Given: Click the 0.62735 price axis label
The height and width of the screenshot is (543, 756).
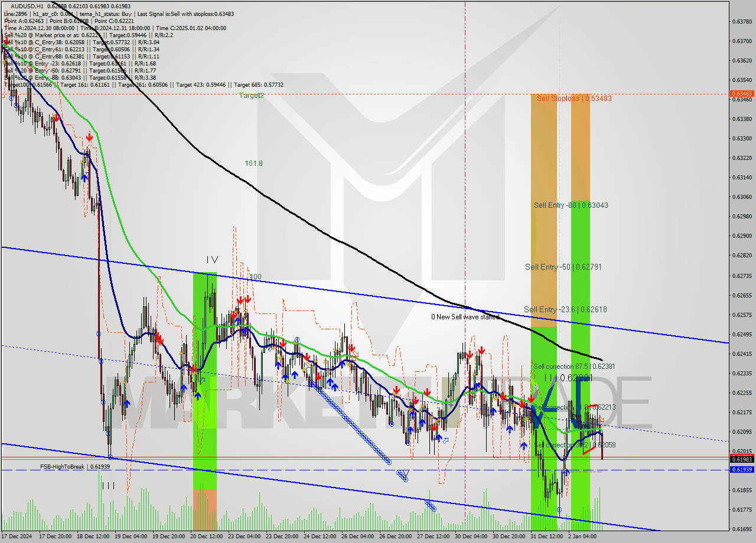Looking at the screenshot, I should (x=741, y=276).
